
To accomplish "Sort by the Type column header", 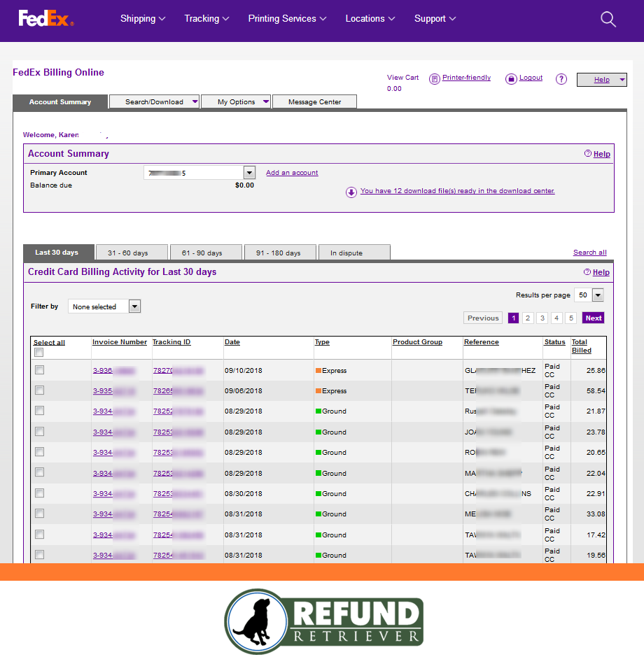I will click(x=322, y=342).
